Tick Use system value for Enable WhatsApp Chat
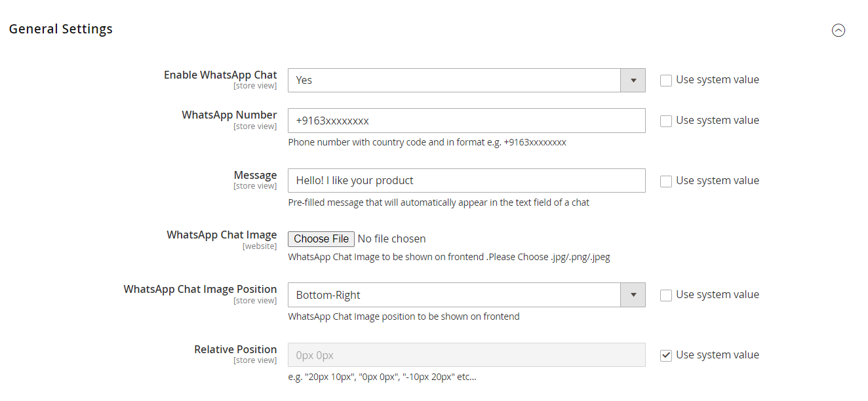 pos(666,81)
